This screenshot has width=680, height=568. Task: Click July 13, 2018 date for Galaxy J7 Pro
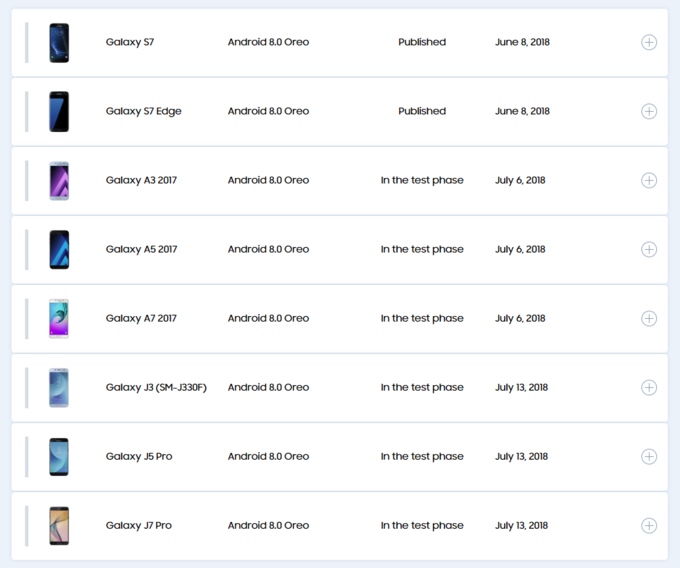click(521, 525)
